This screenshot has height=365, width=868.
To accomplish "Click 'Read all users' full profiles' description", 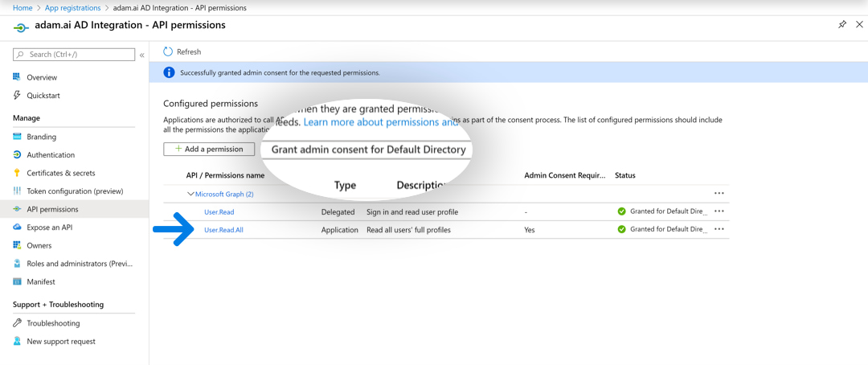I will coord(408,229).
